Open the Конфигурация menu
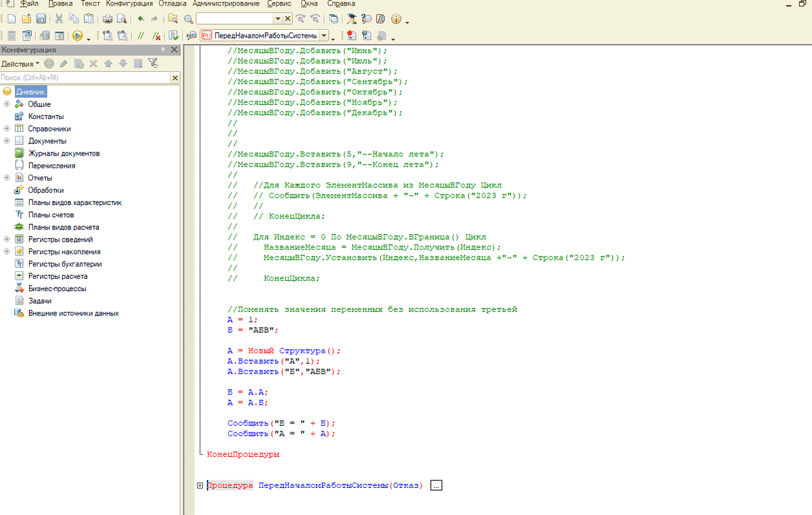Screen dimensions: 812x515 [x=129, y=3]
